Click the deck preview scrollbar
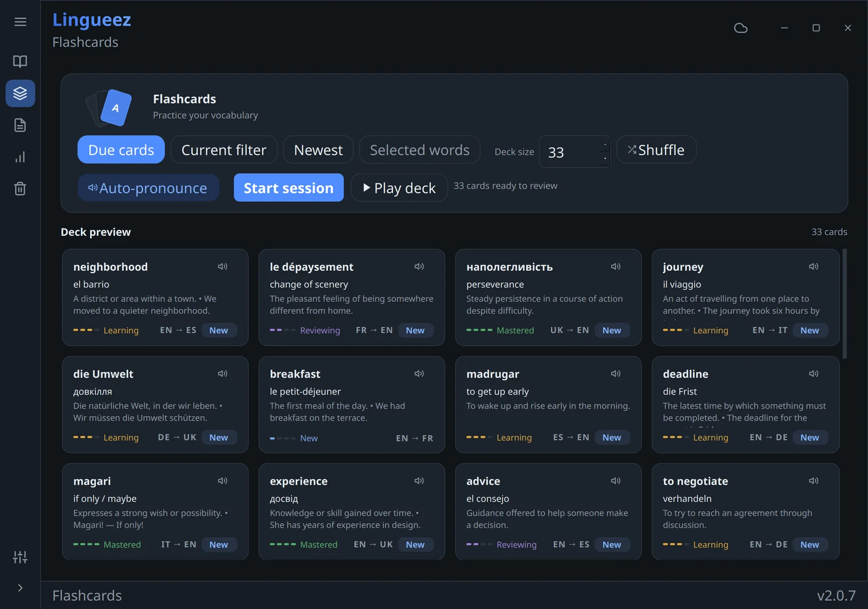Viewport: 868px width, 609px height. (x=845, y=304)
